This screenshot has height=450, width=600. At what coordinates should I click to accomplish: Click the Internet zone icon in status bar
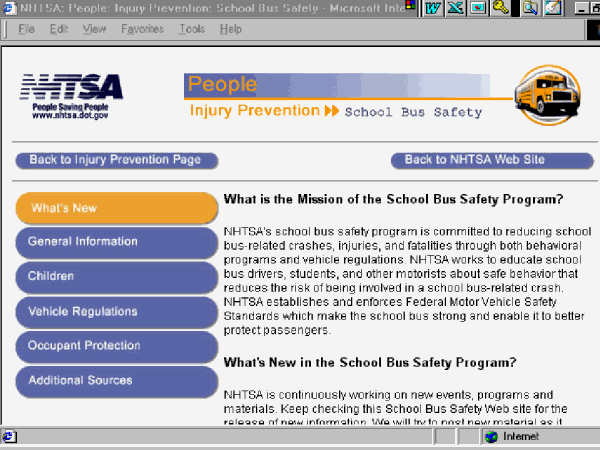click(491, 437)
